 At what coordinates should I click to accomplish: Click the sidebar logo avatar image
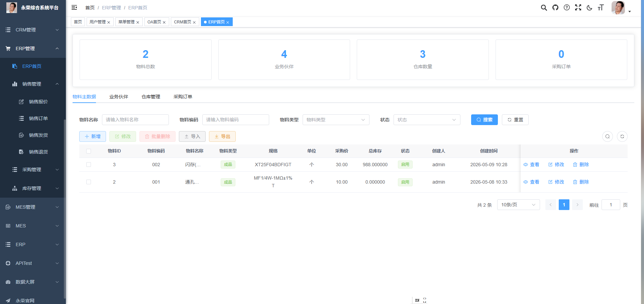[12, 7]
